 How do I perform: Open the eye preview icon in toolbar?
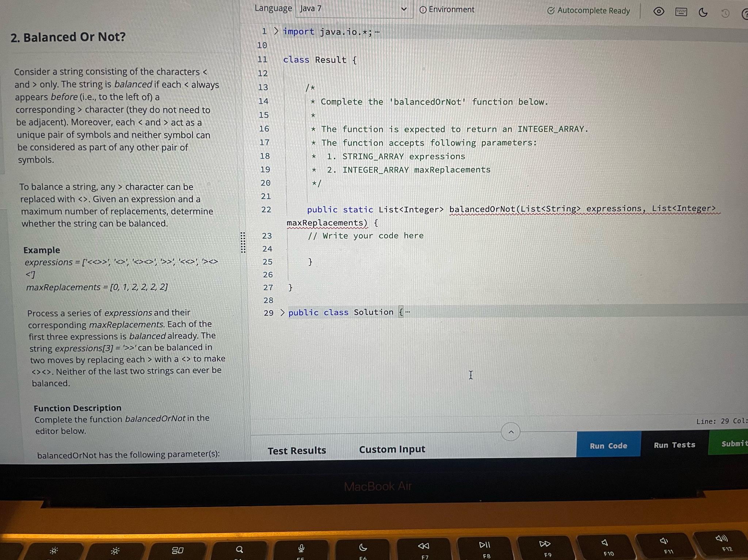(x=659, y=12)
